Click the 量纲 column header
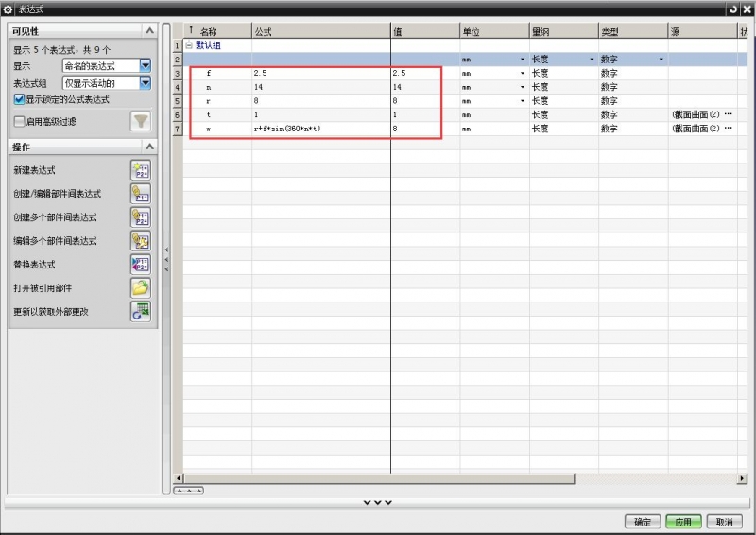 click(564, 32)
